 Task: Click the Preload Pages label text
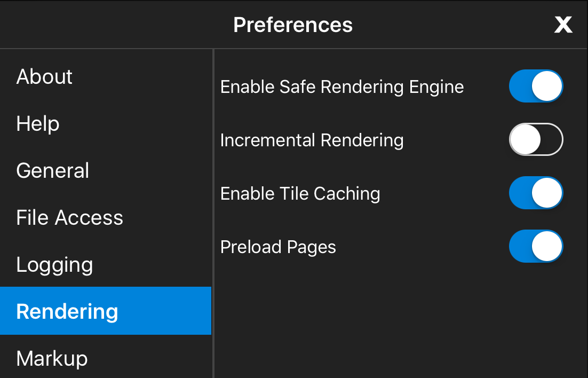point(278,247)
